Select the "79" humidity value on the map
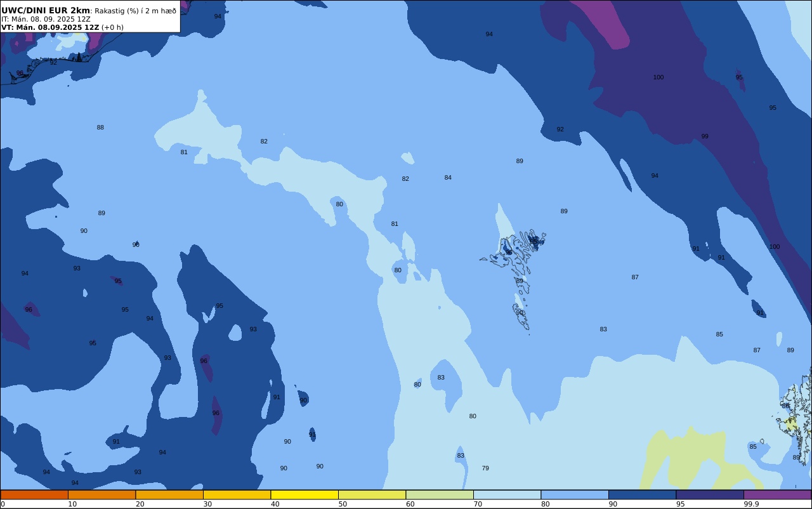812x509 pixels. pos(485,468)
